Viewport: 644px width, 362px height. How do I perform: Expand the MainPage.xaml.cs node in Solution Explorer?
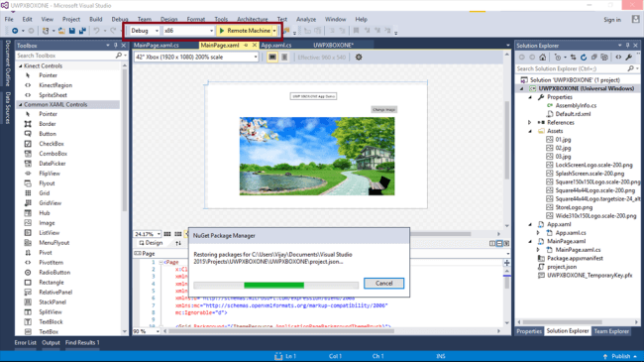click(538, 250)
